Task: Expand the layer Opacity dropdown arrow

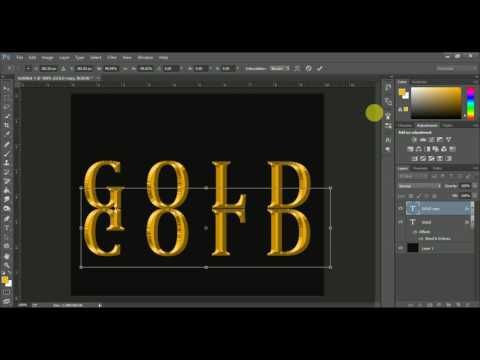Action: coord(475,186)
